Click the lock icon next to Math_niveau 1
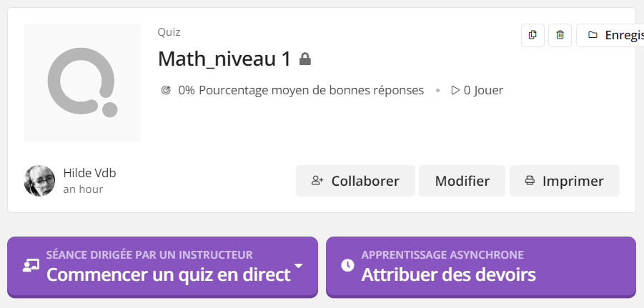 click(304, 59)
